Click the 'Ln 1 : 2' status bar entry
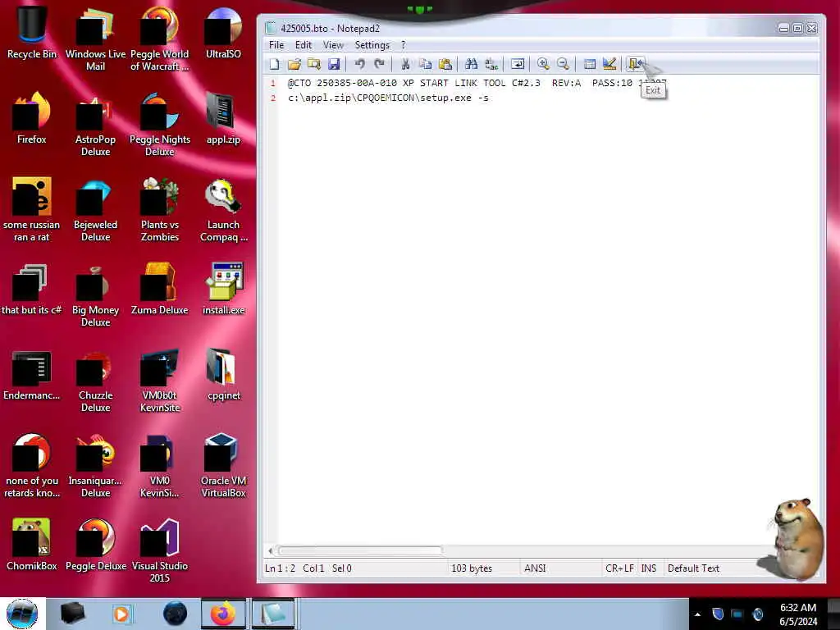 280,568
